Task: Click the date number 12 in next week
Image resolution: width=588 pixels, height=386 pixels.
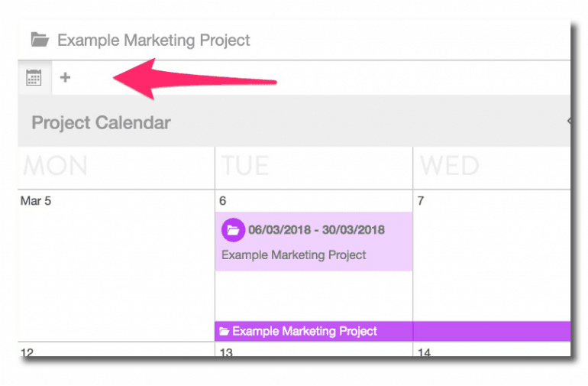Action: tap(27, 353)
